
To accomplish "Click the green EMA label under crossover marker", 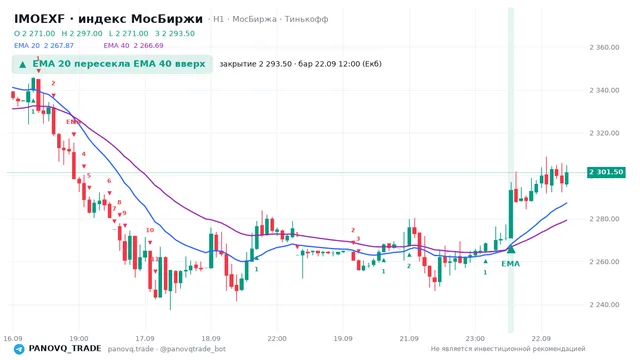I will tap(511, 264).
